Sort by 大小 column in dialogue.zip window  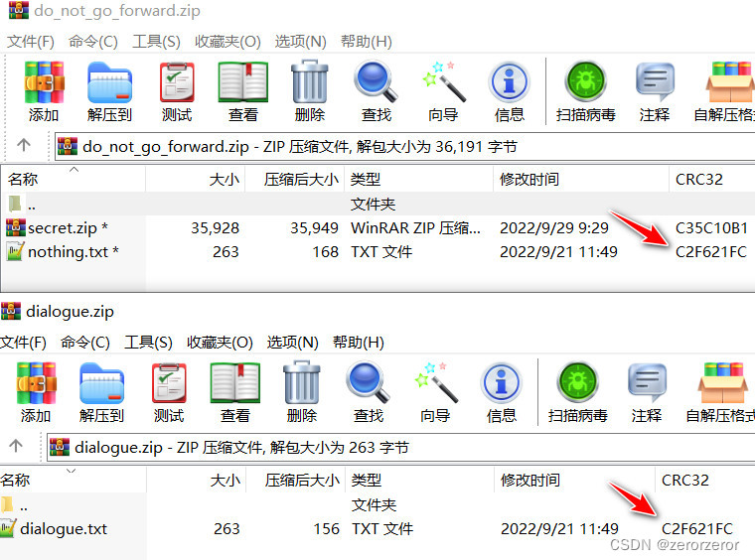197,480
